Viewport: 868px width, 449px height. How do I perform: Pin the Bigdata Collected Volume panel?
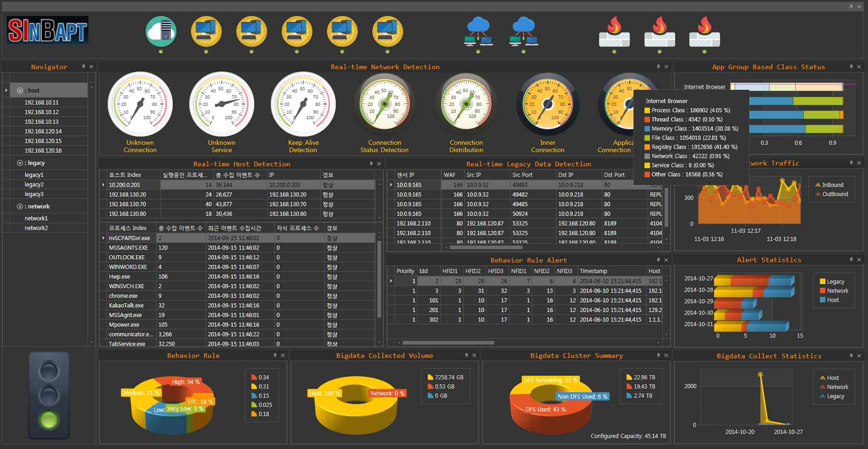tap(466, 355)
